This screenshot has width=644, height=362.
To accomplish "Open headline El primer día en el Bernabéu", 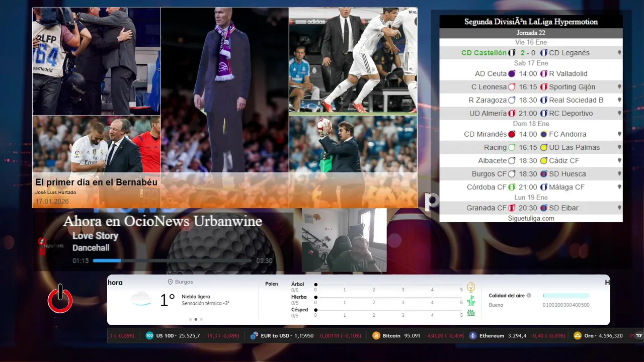I will point(96,183).
